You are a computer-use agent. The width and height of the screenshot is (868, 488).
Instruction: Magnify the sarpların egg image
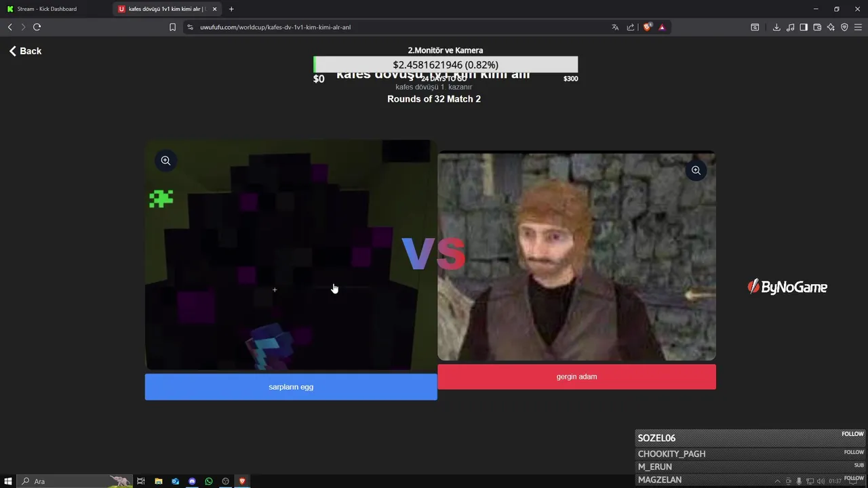coord(165,161)
